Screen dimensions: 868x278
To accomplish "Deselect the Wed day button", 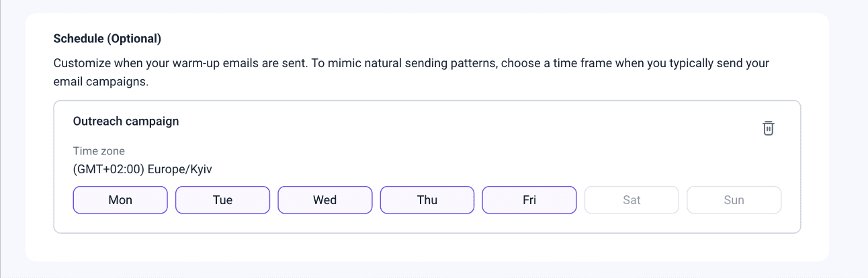I will [x=325, y=200].
